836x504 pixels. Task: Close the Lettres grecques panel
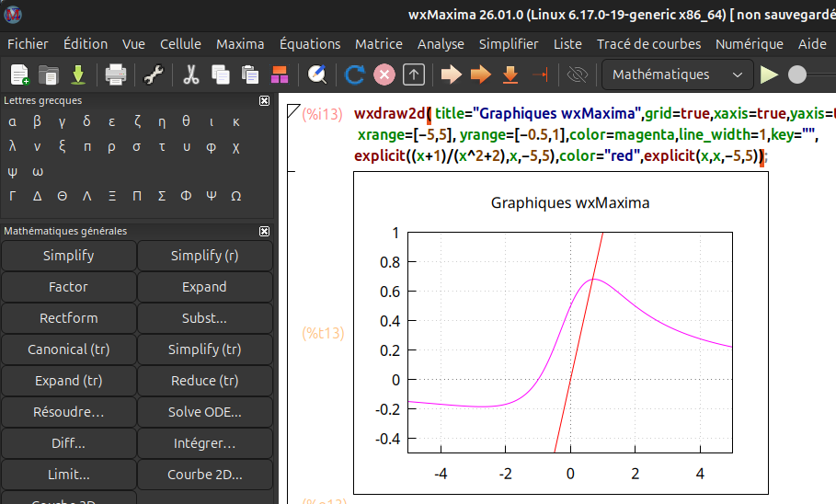(265, 101)
